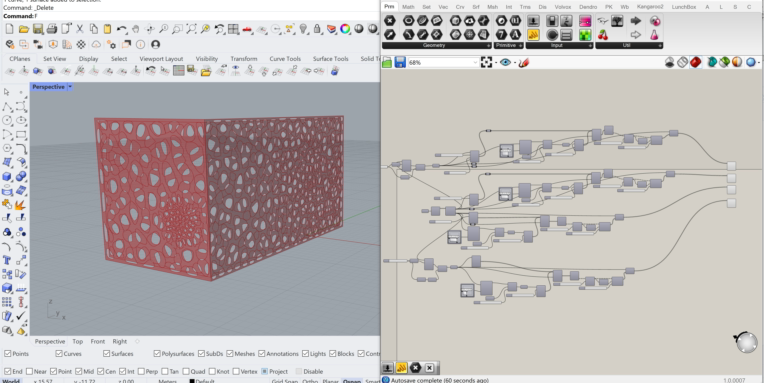
Task: Switch to the Top viewport tab
Action: [77, 341]
